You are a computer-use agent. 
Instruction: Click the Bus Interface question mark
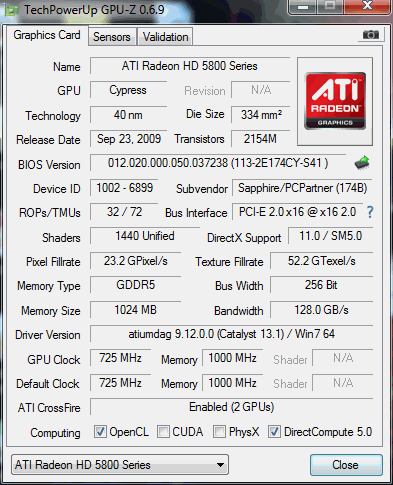click(370, 212)
